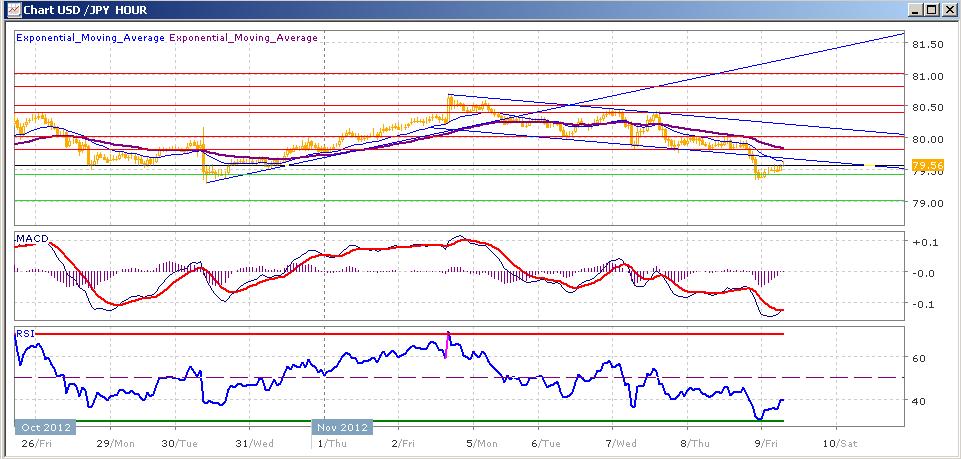Image resolution: width=961 pixels, height=459 pixels.
Task: Click the green support line at 79.00
Action: (x=460, y=200)
